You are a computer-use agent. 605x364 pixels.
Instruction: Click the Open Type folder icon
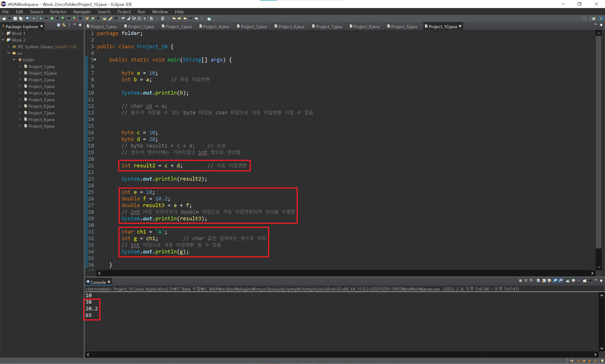(x=105, y=18)
